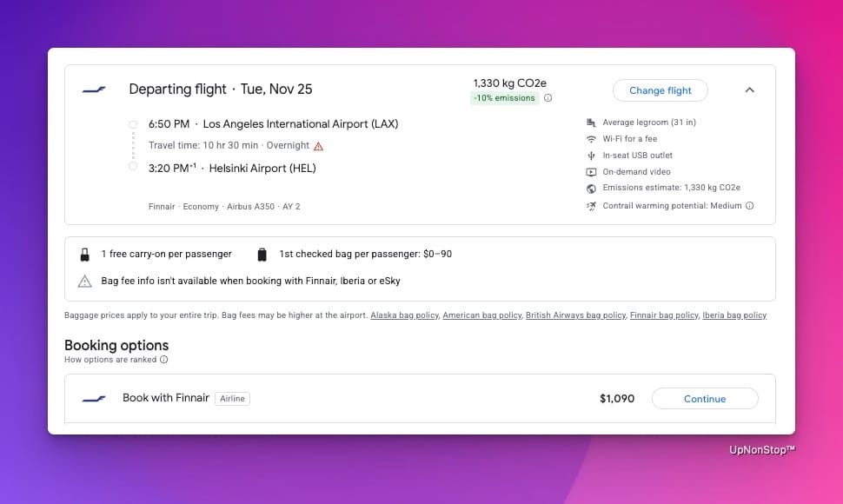Click the Wi-Fi for a fee icon
This screenshot has width=843, height=504.
click(x=591, y=139)
